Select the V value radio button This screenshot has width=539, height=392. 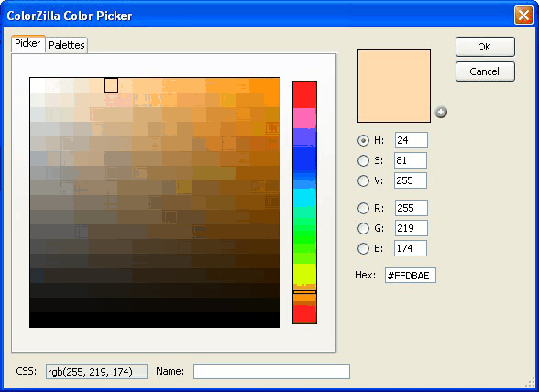click(x=363, y=180)
